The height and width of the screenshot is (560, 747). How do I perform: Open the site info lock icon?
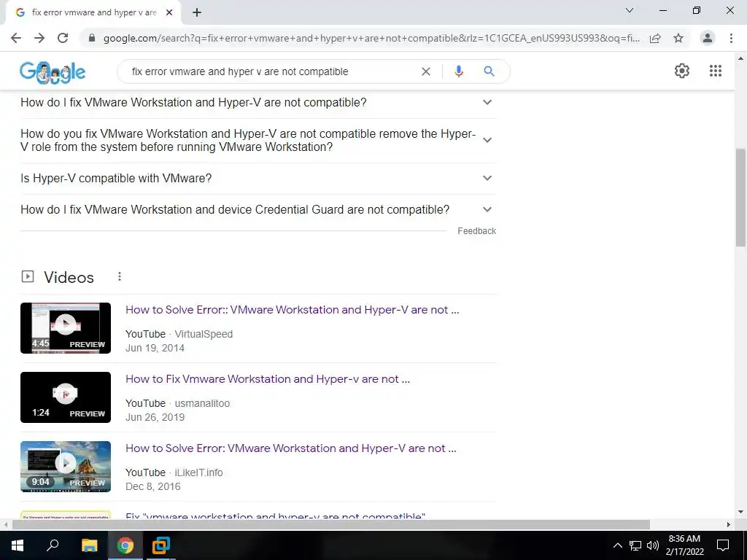(x=92, y=38)
